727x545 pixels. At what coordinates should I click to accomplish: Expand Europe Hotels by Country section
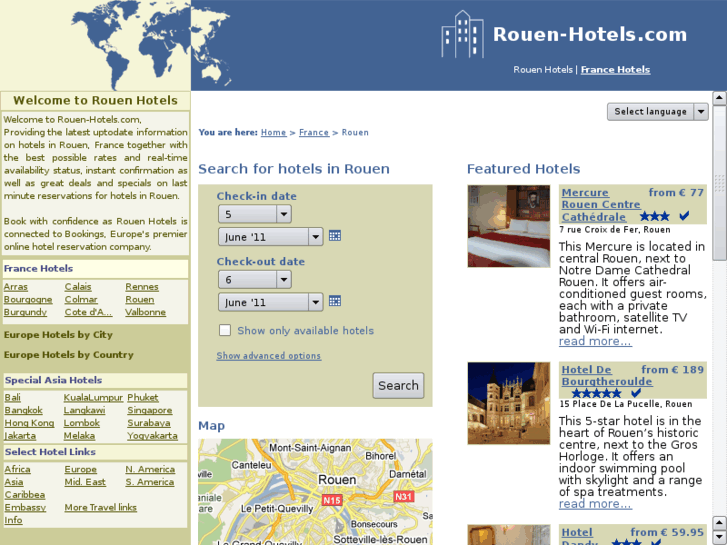pos(69,354)
